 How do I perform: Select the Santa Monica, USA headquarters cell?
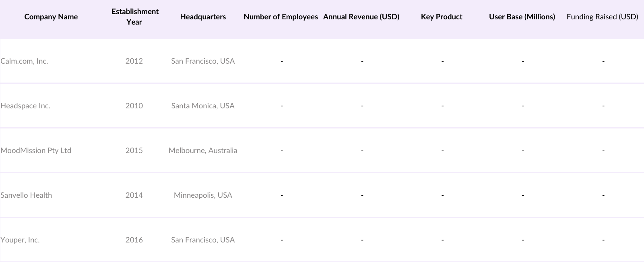pyautogui.click(x=203, y=106)
